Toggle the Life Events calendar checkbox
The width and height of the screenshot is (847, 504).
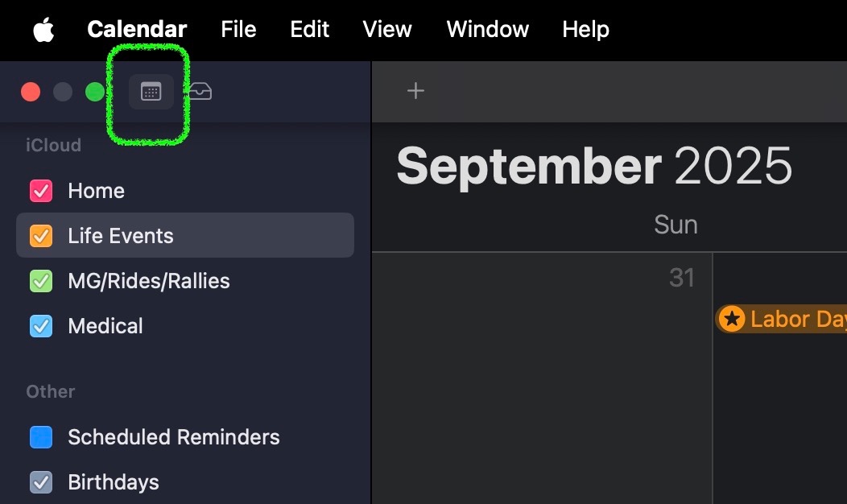pos(41,236)
